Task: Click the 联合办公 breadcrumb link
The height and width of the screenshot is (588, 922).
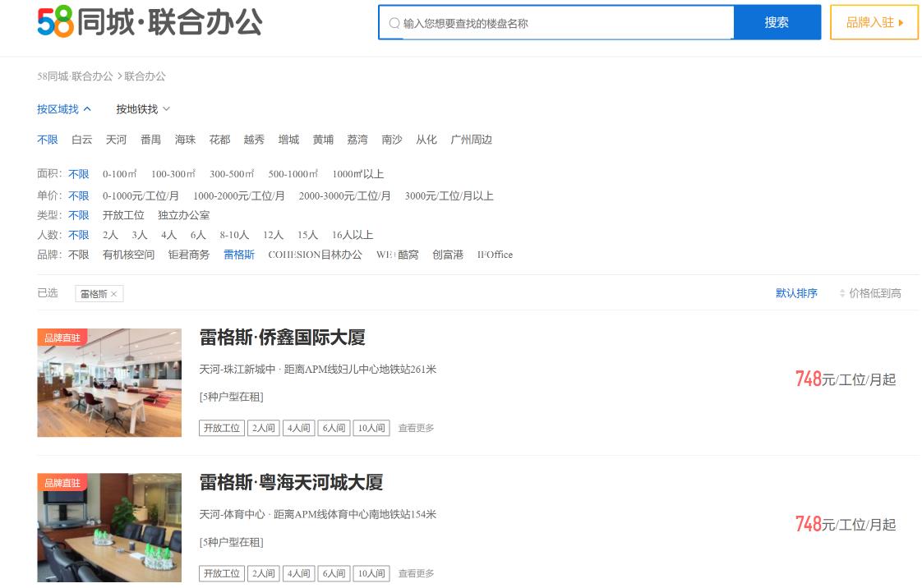Action: (x=145, y=76)
